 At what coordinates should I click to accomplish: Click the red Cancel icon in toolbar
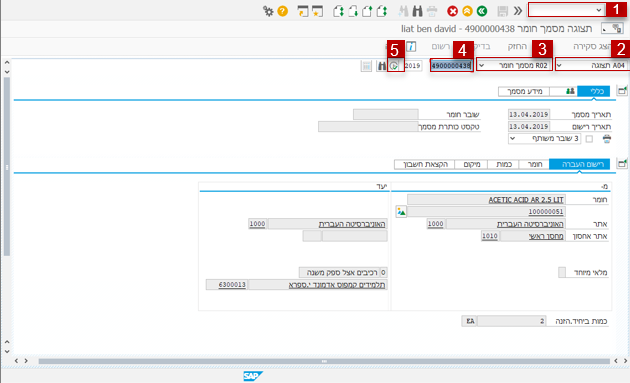(452, 11)
